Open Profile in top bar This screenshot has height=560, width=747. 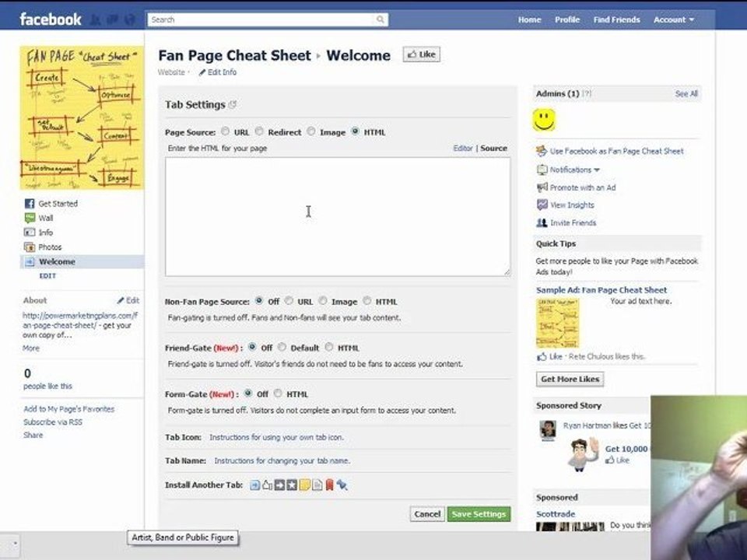pos(567,19)
